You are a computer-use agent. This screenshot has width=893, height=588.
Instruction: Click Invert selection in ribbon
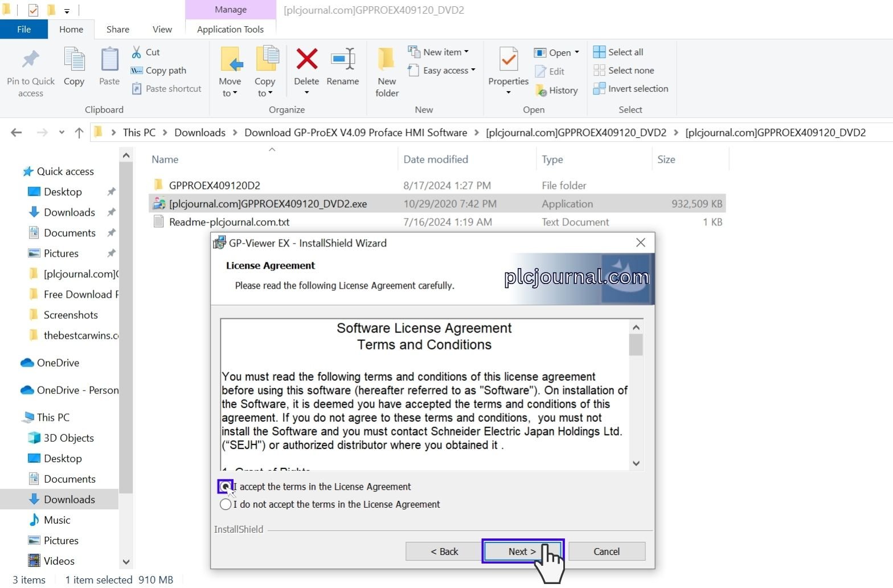point(630,89)
